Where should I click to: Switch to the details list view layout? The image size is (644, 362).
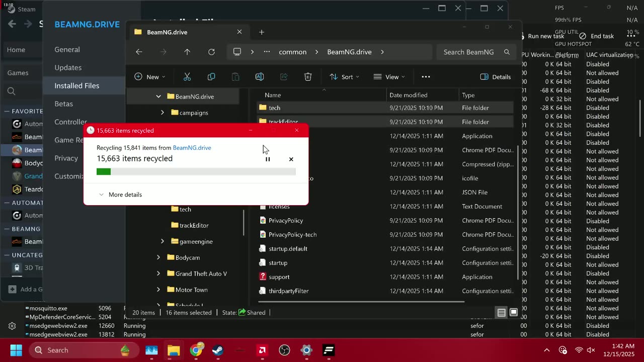coord(502,313)
